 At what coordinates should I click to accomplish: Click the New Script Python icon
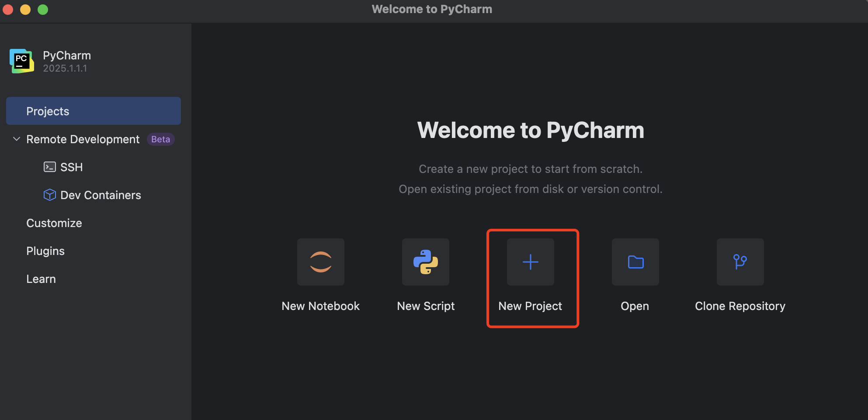(426, 262)
